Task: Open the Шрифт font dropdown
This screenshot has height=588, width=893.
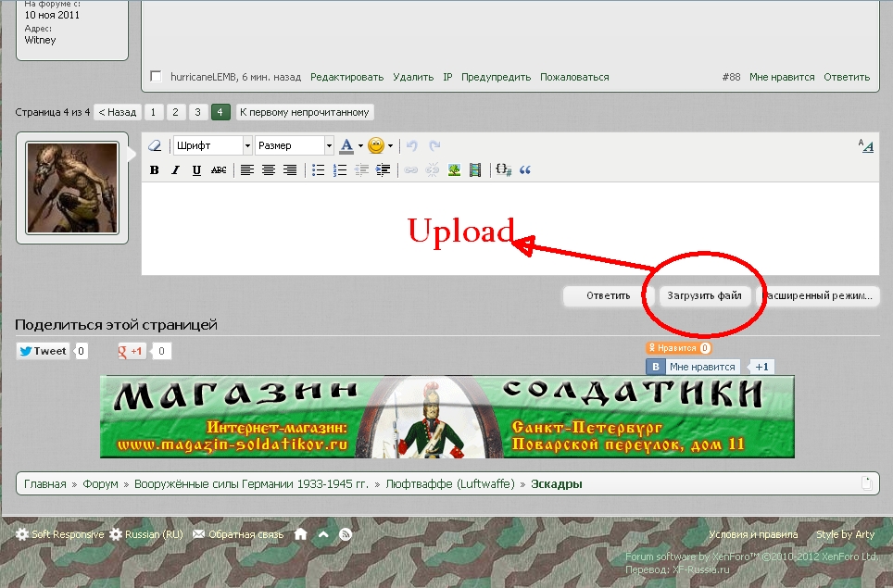Action: coord(213,145)
